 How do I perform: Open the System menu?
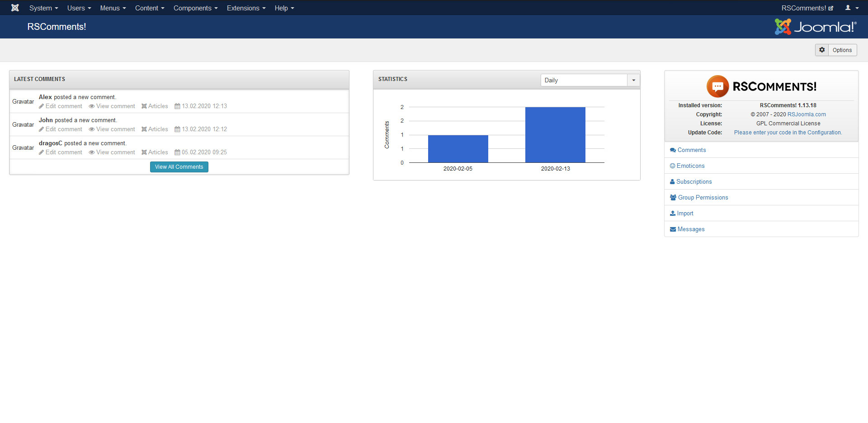(43, 8)
